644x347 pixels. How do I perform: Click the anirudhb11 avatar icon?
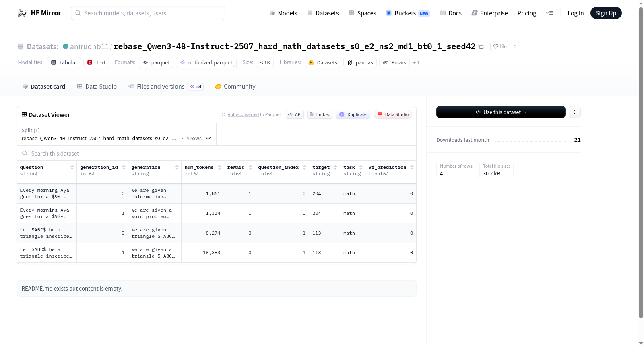click(66, 46)
